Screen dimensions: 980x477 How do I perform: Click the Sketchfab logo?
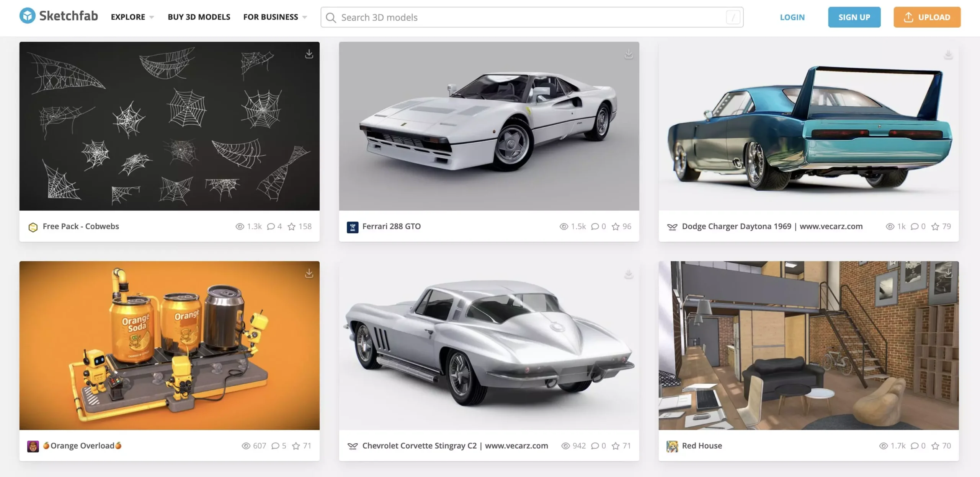[x=59, y=16]
